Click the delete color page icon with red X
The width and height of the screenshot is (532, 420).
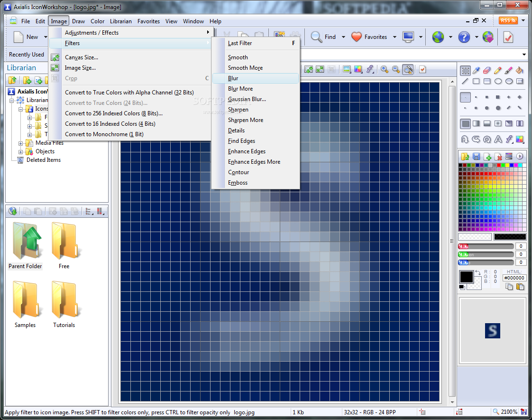point(498,157)
